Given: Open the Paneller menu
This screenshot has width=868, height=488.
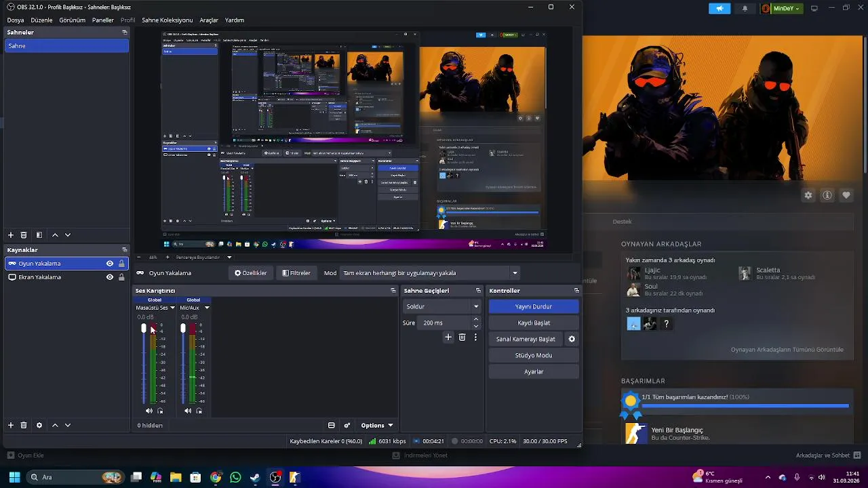Looking at the screenshot, I should point(103,20).
